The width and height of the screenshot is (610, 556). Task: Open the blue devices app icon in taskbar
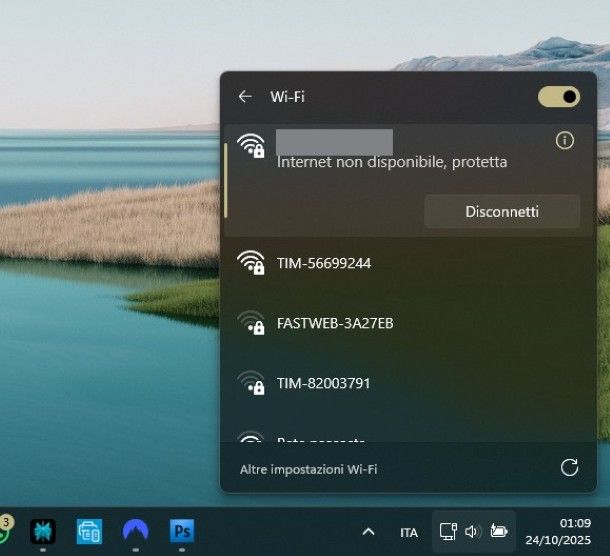pyautogui.click(x=89, y=531)
